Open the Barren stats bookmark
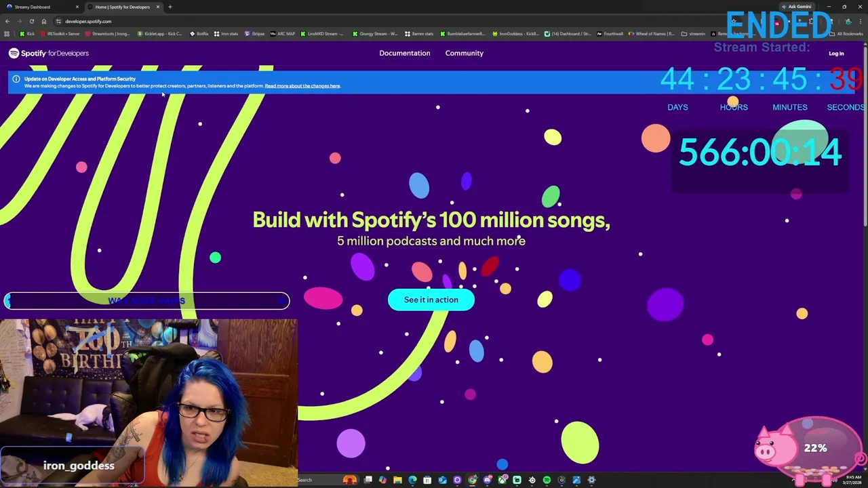 (418, 33)
